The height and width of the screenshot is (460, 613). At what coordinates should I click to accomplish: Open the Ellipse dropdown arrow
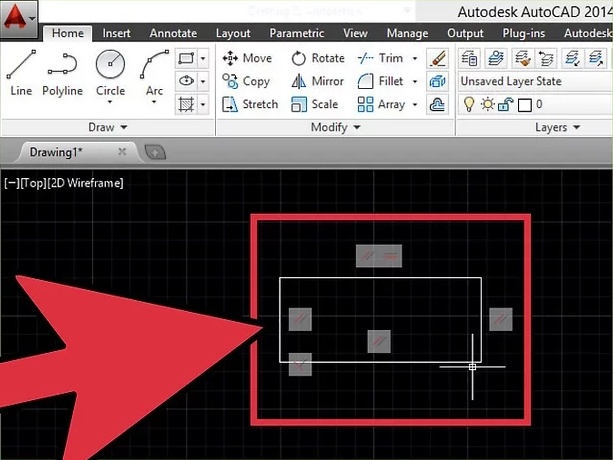[x=203, y=81]
